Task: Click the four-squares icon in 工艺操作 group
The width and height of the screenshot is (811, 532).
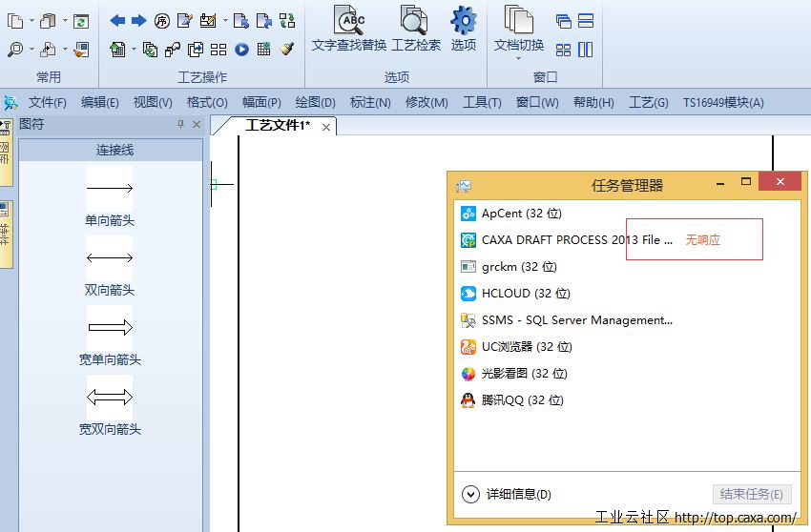Action: 218,50
